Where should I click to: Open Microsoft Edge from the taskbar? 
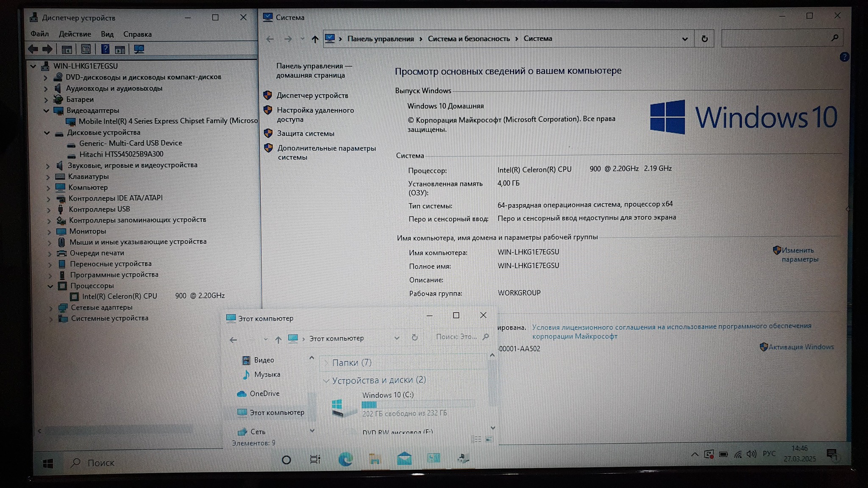pyautogui.click(x=345, y=459)
